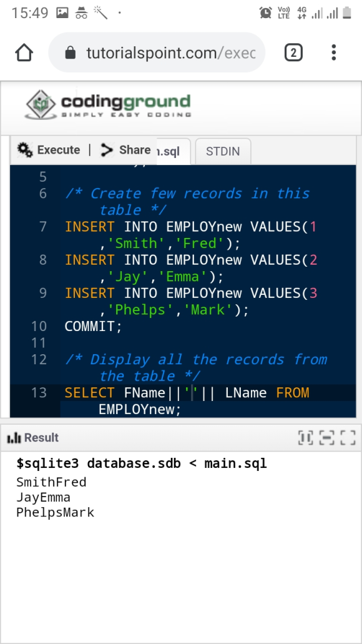362x644 pixels.
Task: Run code with the Execute button
Action: coord(49,150)
